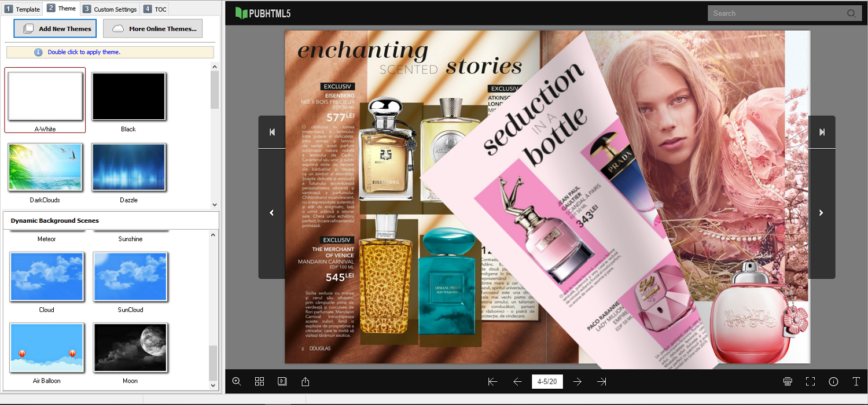The width and height of the screenshot is (868, 405).
Task: Select the Dazzle theme thumbnail
Action: tap(128, 167)
